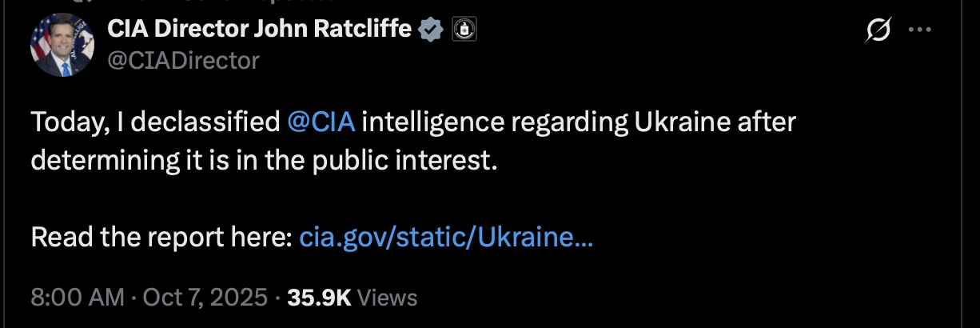This screenshot has height=328, width=980.
Task: Click the blue verified checkmark badge
Action: click(432, 30)
